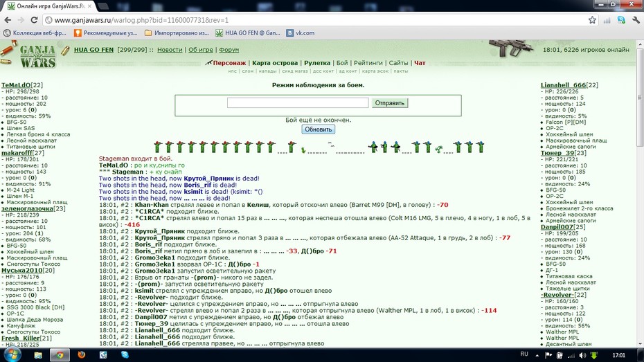The width and height of the screenshot is (644, 362).
Task: Click 'Stageman входит в бой.' log line
Action: (x=136, y=159)
